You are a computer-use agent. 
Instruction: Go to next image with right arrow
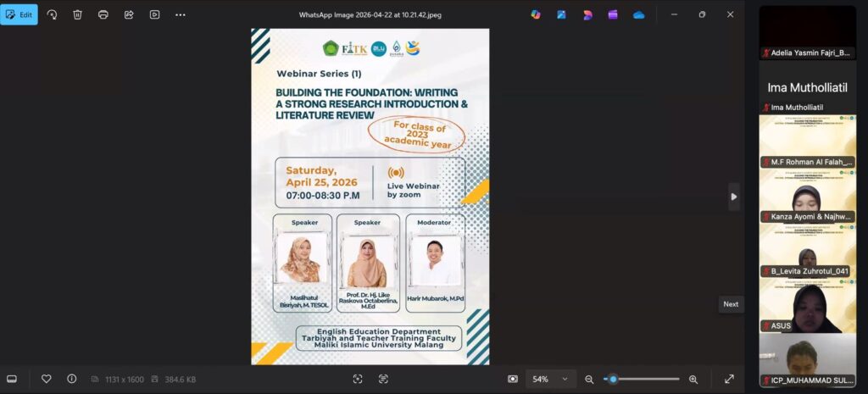pos(733,197)
